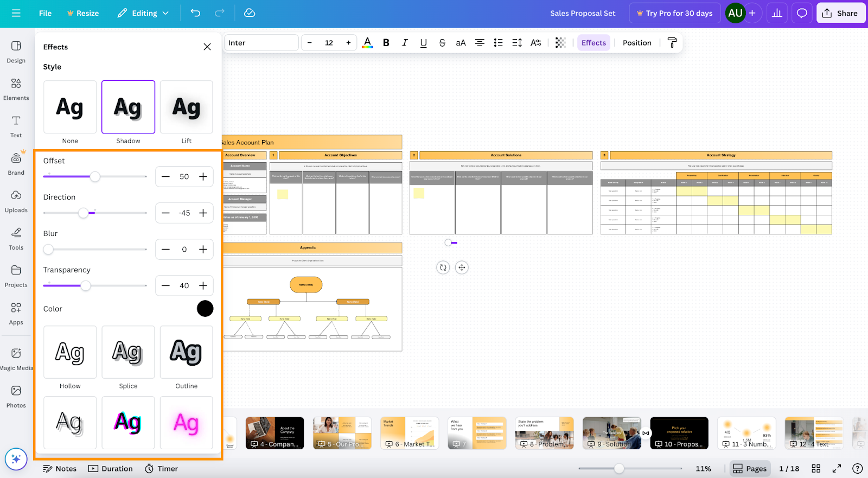Open the Elements sidebar panel
This screenshot has width=868, height=478.
[x=16, y=88]
